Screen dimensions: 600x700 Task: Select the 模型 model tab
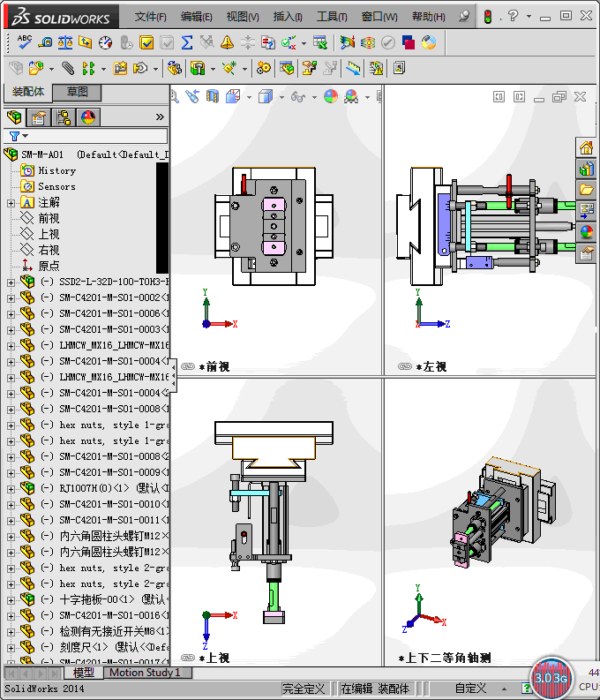(84, 673)
